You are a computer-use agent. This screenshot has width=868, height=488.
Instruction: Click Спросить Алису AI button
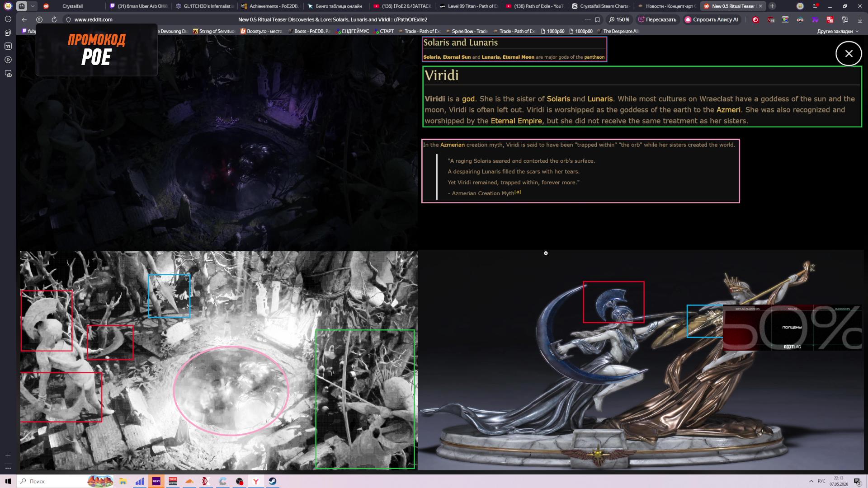tap(712, 19)
